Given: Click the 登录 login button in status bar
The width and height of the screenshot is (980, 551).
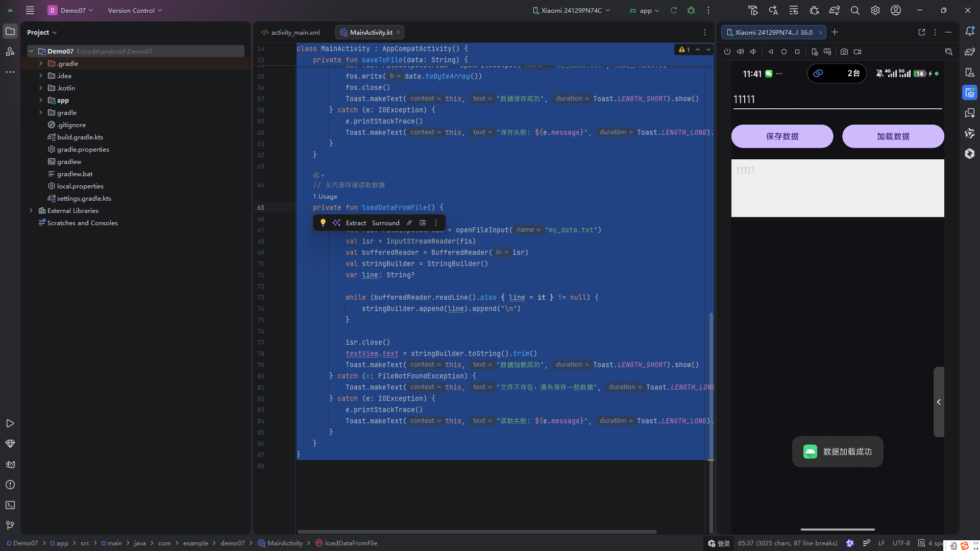Looking at the screenshot, I should [719, 543].
